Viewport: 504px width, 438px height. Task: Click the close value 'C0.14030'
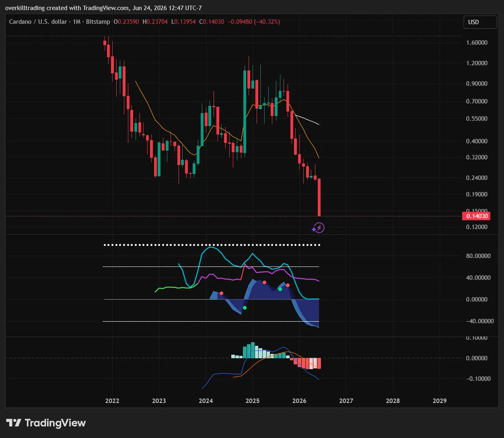[x=212, y=21]
